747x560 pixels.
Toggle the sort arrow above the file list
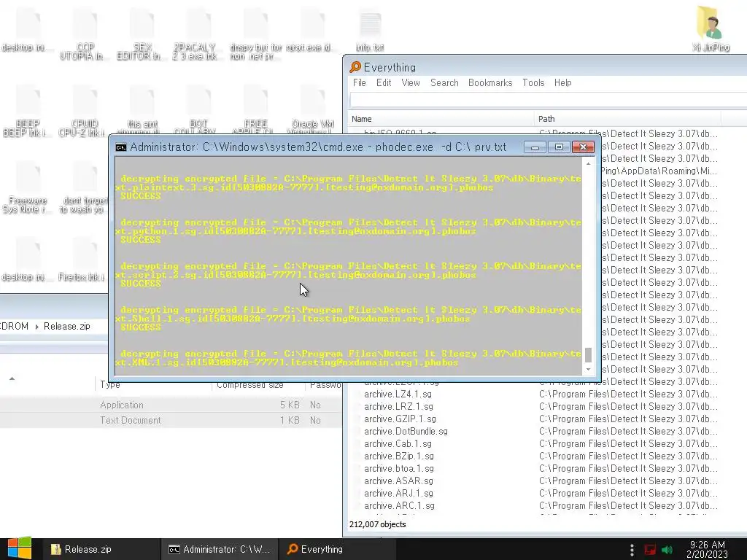point(12,379)
